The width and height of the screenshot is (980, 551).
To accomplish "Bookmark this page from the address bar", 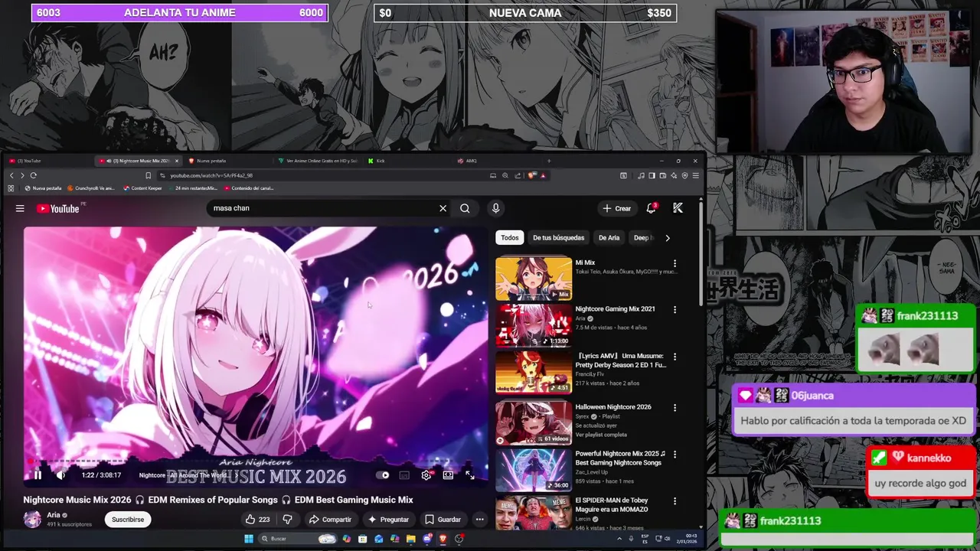I will [148, 175].
